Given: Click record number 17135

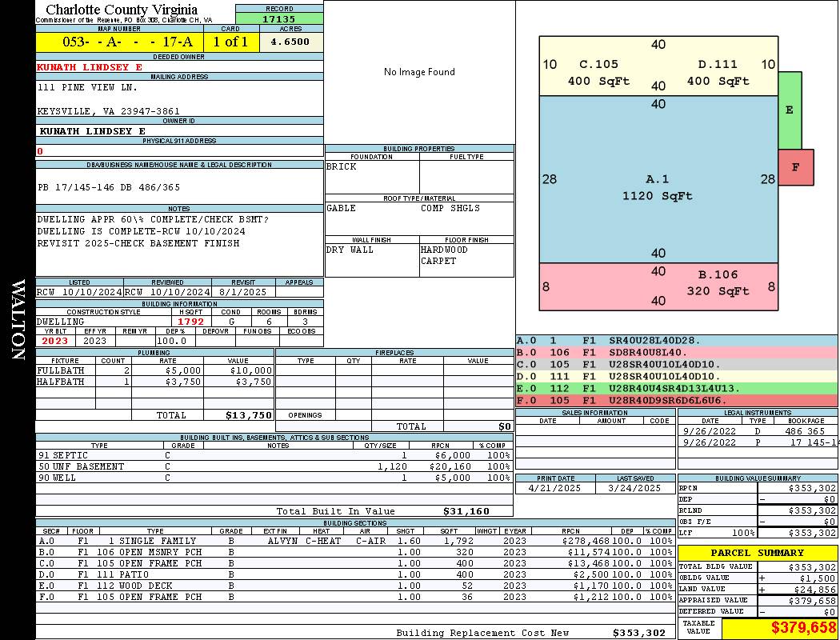Looking at the screenshot, I should pos(279,18).
